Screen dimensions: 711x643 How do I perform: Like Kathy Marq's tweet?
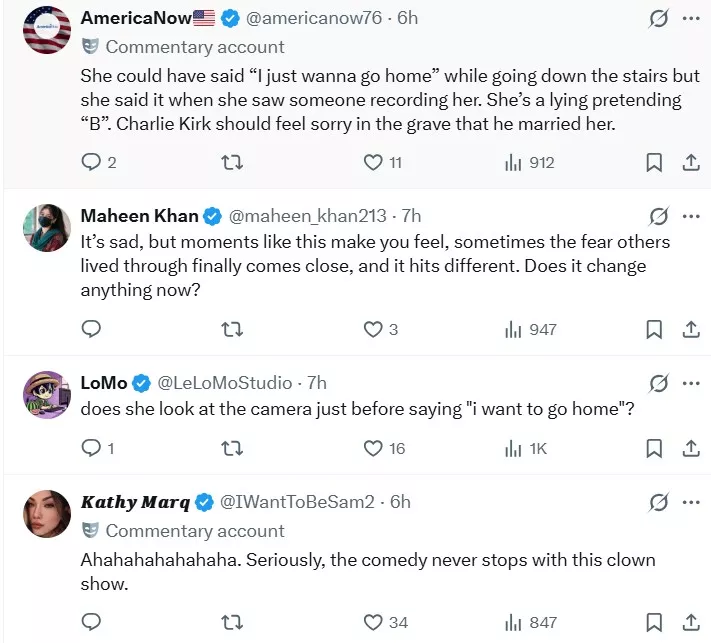point(373,622)
